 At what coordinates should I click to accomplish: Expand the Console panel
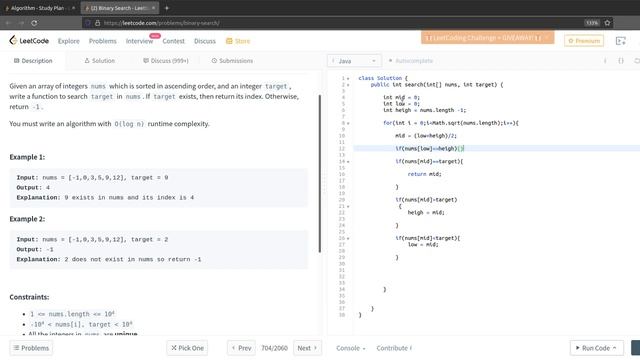[x=351, y=348]
